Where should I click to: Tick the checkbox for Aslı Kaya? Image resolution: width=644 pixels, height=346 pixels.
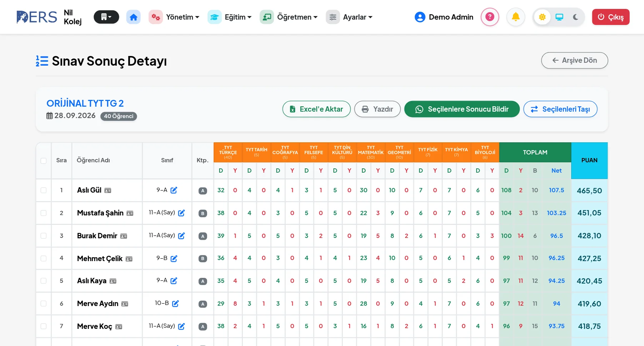[x=44, y=281]
